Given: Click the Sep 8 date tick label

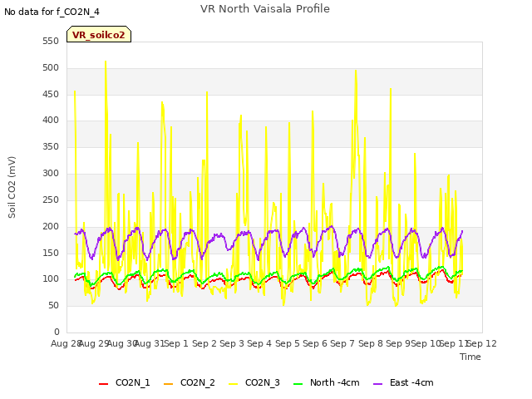Looking at the screenshot, I should pyautogui.click(x=370, y=343).
